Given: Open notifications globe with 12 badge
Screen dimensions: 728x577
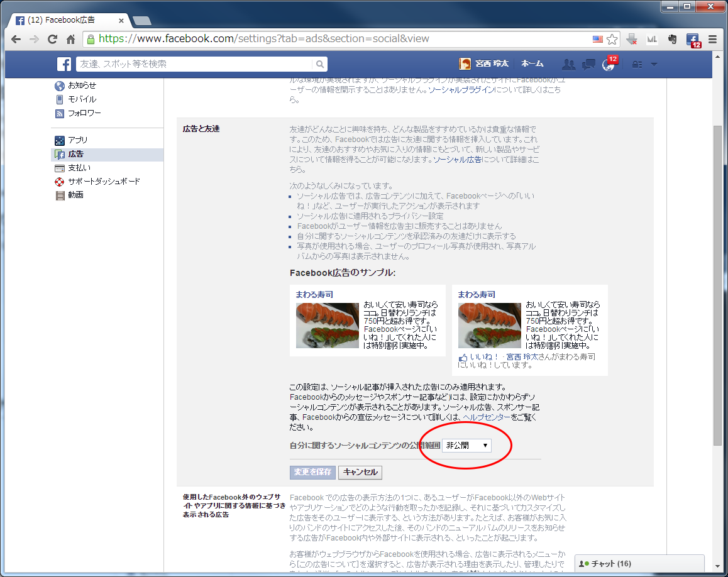Looking at the screenshot, I should 609,65.
